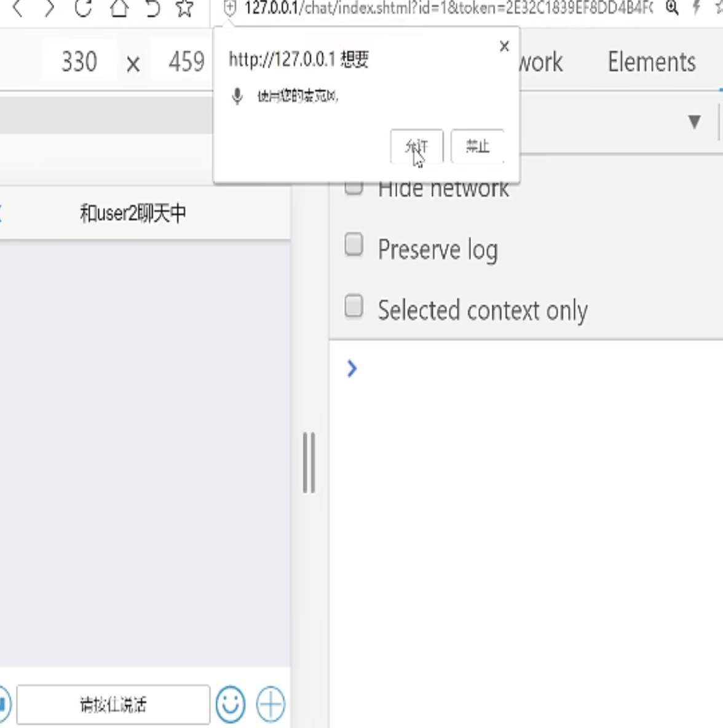Reload the page with the refresh icon
723x728 pixels.
pyautogui.click(x=83, y=9)
